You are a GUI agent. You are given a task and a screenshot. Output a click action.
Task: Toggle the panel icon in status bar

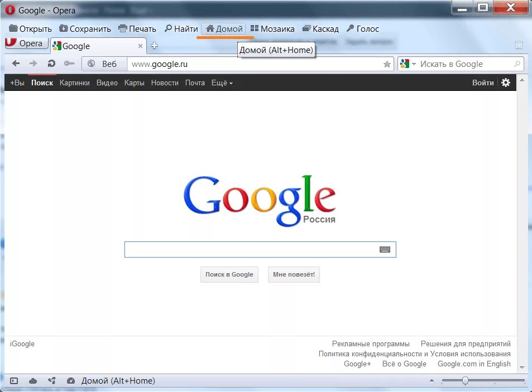14,381
